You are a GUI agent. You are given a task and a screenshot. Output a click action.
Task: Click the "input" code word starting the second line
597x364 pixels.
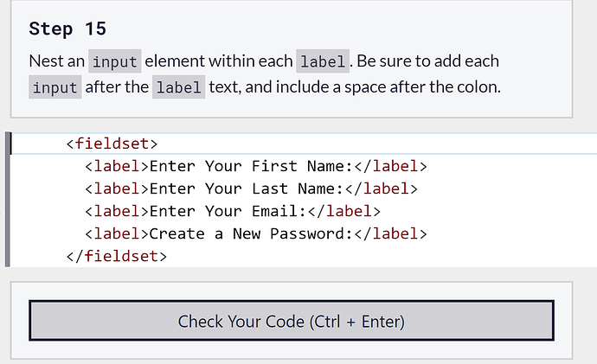click(55, 87)
